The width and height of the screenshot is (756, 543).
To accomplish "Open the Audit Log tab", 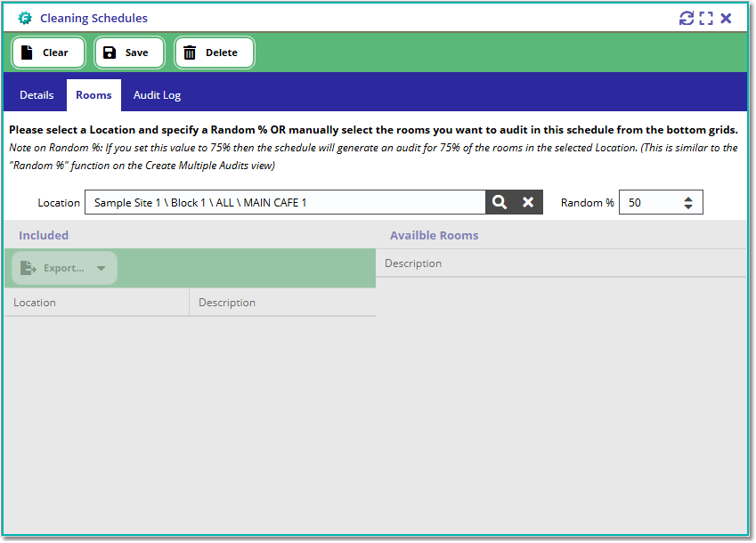I will (158, 95).
